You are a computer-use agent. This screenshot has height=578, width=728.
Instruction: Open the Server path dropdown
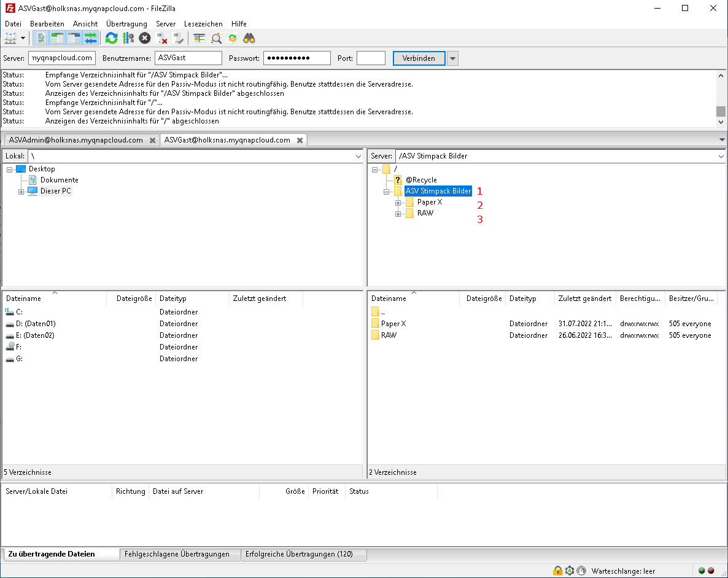pyautogui.click(x=721, y=156)
